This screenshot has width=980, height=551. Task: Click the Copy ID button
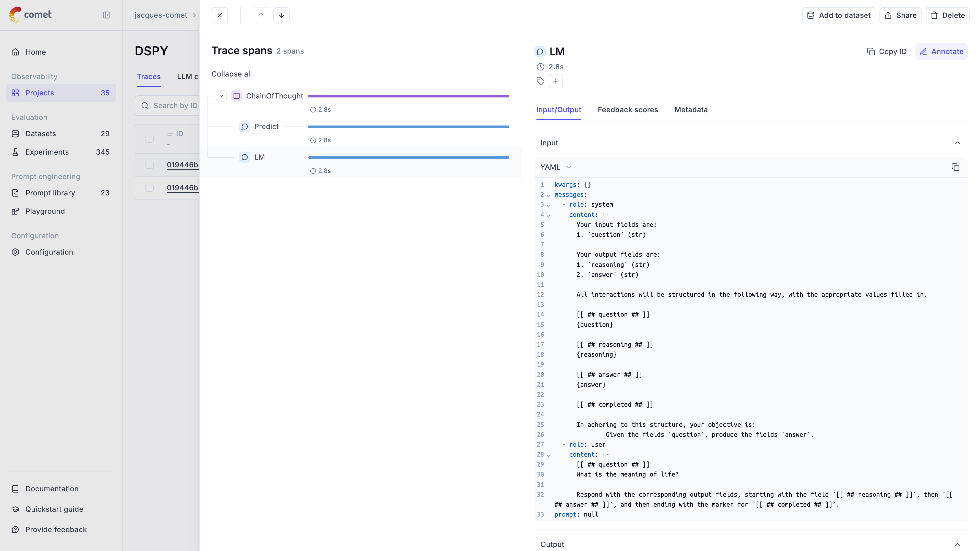point(886,52)
